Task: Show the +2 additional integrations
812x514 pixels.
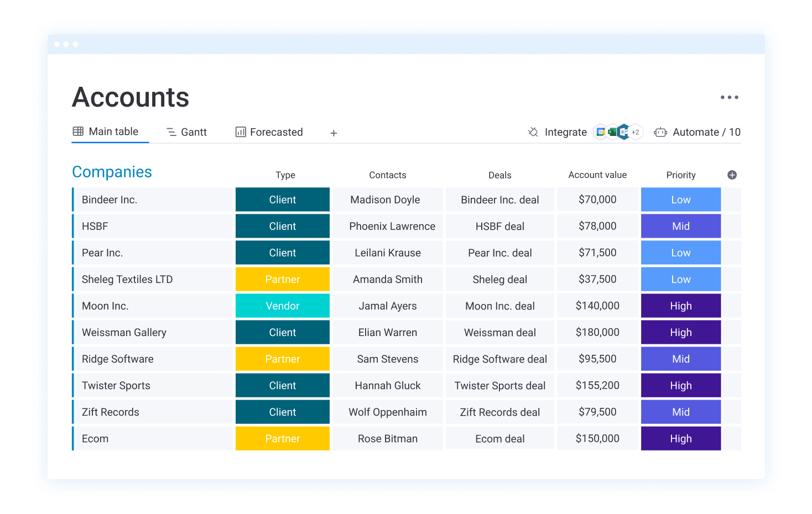Action: 636,132
